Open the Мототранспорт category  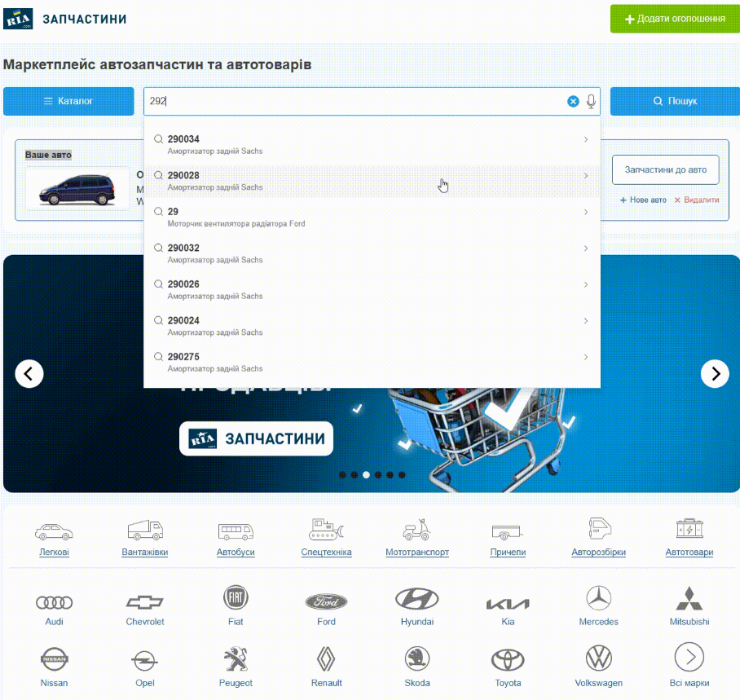pyautogui.click(x=417, y=538)
